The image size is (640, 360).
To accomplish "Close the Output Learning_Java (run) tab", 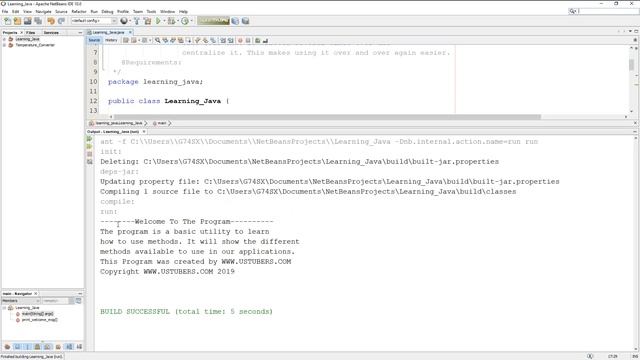I will [144, 131].
